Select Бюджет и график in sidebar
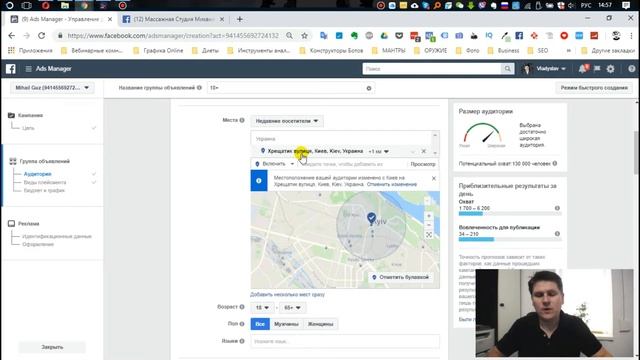Viewport: 640px width, 360px height. pos(44,191)
